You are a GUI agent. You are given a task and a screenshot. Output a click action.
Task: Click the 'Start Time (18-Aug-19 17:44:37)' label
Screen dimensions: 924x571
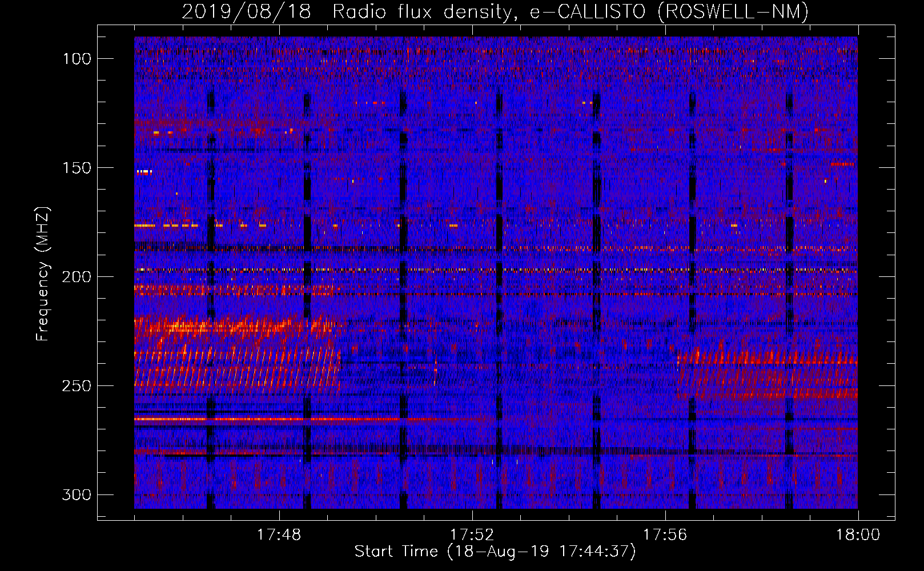click(x=495, y=552)
